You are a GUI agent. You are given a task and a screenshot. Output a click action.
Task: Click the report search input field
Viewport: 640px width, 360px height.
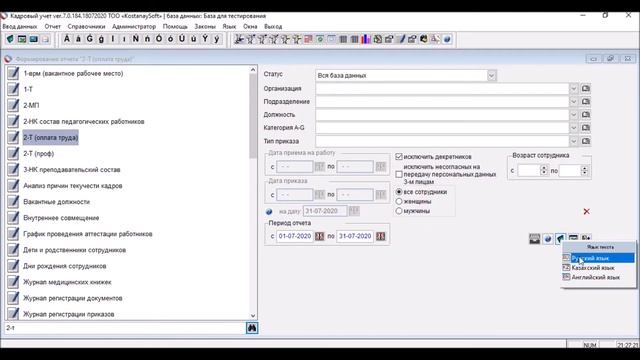pos(124,328)
